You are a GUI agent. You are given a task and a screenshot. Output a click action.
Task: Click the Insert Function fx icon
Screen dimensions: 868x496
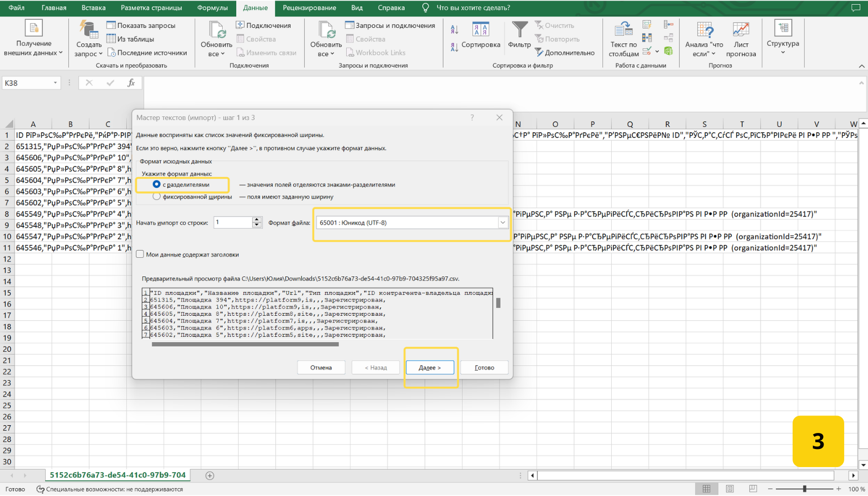pos(131,83)
